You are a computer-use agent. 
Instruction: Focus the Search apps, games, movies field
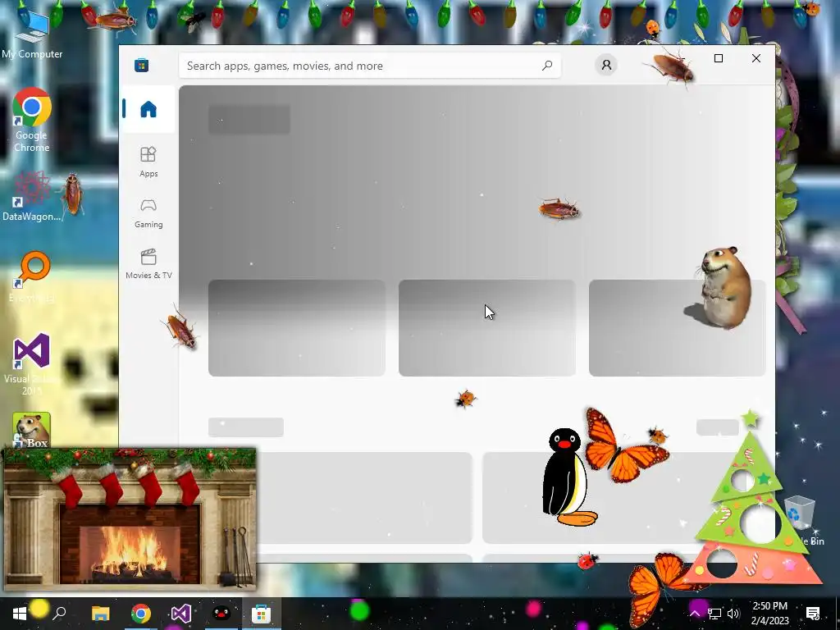(370, 66)
